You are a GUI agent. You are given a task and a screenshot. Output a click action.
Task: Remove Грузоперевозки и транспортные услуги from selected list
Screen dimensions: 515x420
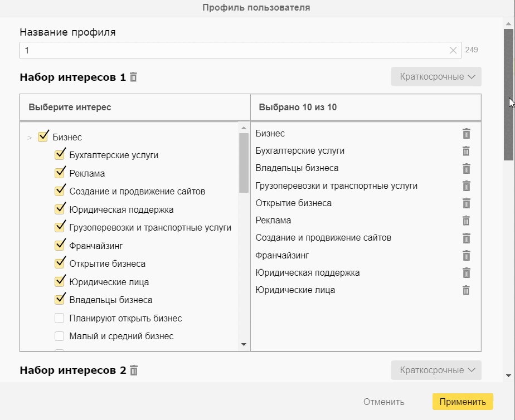(466, 185)
